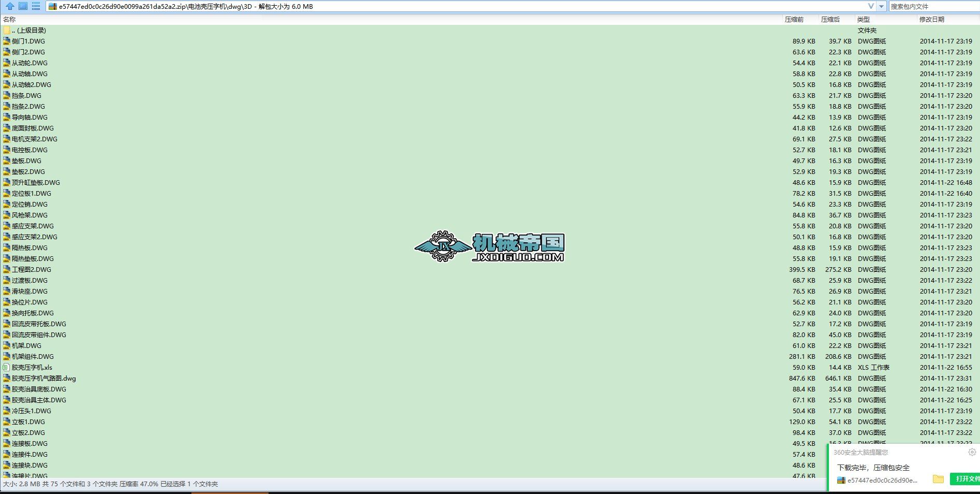This screenshot has height=494, width=980.
Task: Click the 机架.DWG file name
Action: tap(26, 345)
